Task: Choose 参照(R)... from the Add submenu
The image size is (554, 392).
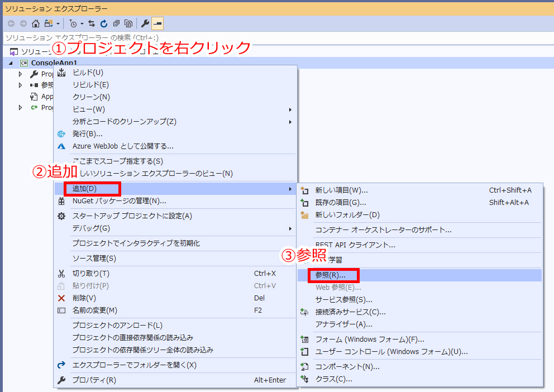Action: click(x=420, y=275)
